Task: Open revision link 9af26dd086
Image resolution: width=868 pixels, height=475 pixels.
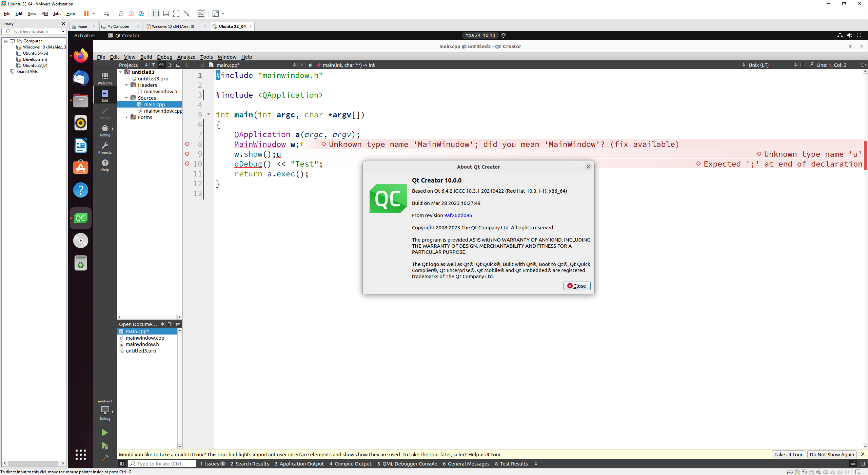Action: pos(458,215)
